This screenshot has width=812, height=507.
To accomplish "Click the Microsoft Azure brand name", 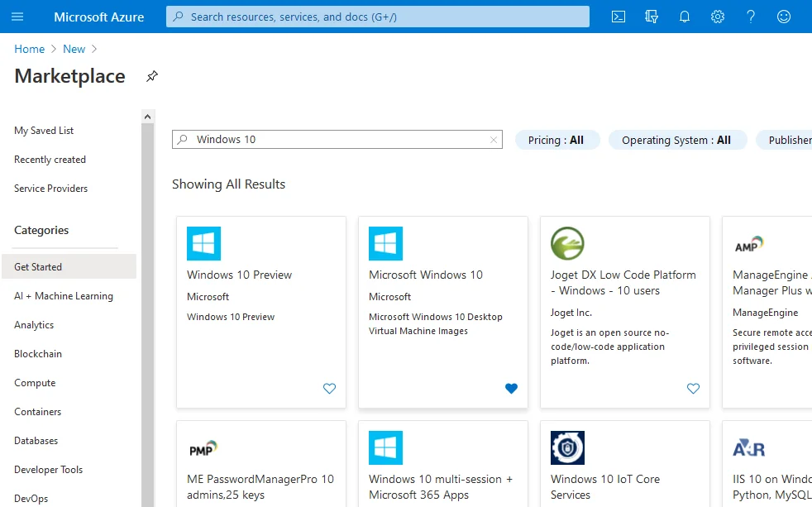I will [x=99, y=17].
